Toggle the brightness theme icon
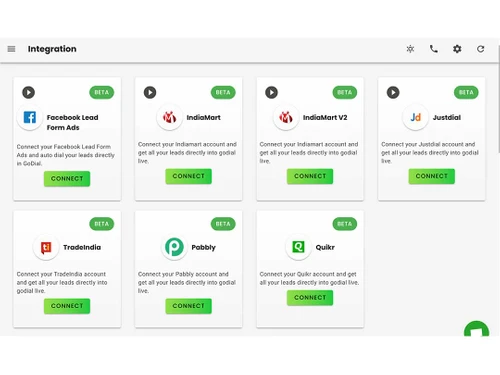 (x=410, y=49)
